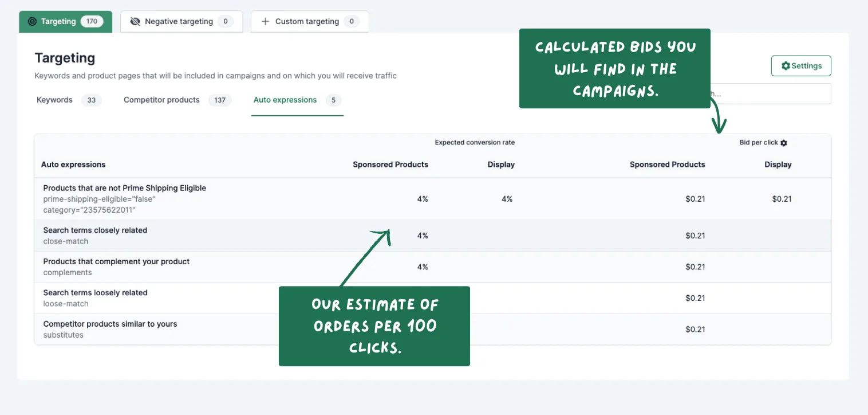
Task: Click Products not Prime Shipping Eligible row
Action: click(x=433, y=199)
